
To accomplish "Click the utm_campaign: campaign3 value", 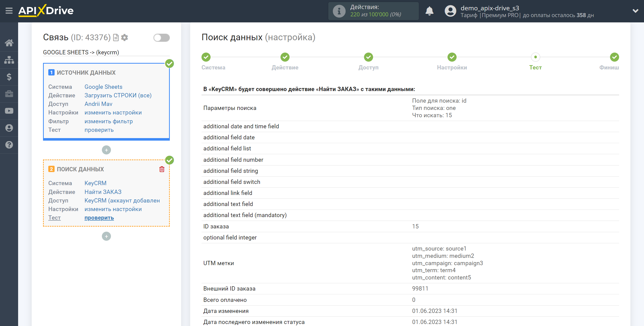I will point(448,263).
